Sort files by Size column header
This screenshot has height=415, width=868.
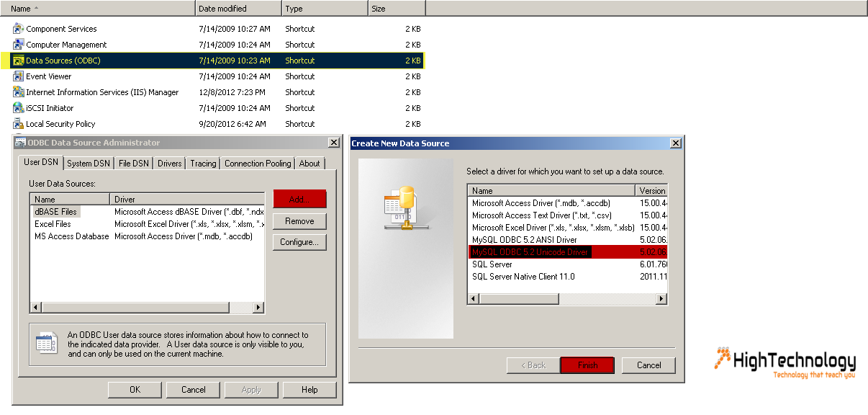click(x=397, y=9)
